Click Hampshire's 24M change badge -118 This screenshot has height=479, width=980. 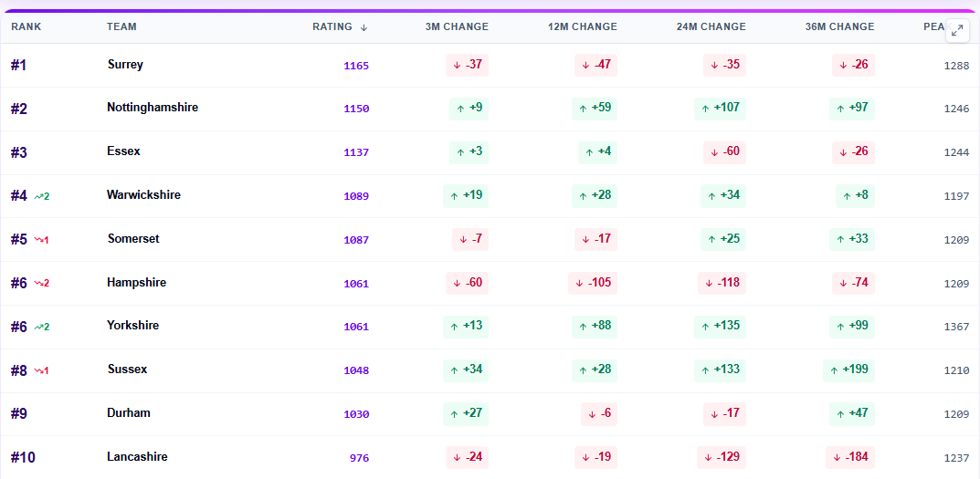722,284
